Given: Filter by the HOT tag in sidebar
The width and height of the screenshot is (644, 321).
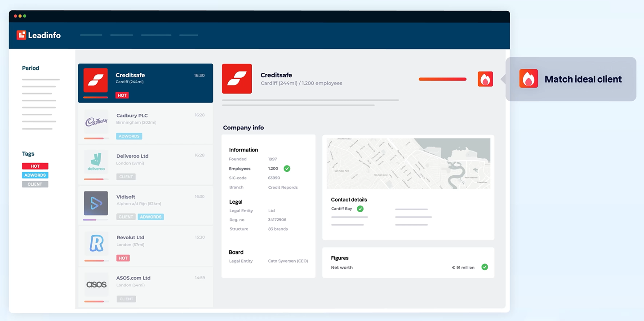Looking at the screenshot, I should (35, 166).
